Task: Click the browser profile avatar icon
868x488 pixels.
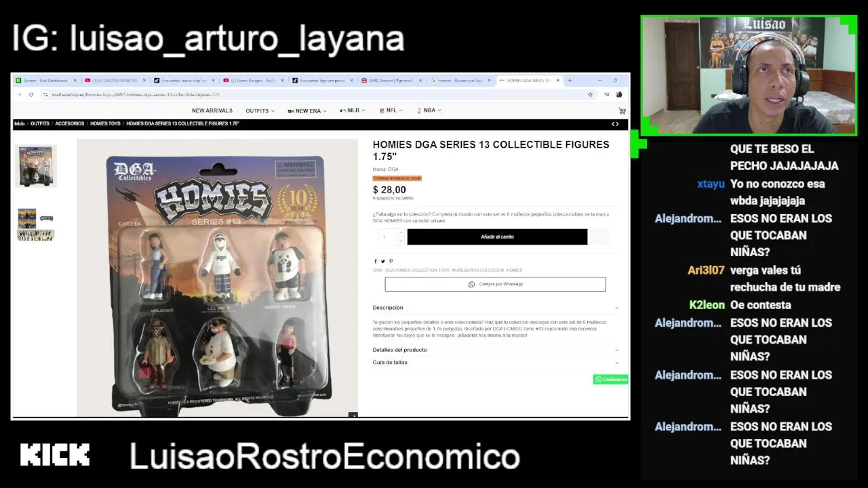Action: coord(619,94)
